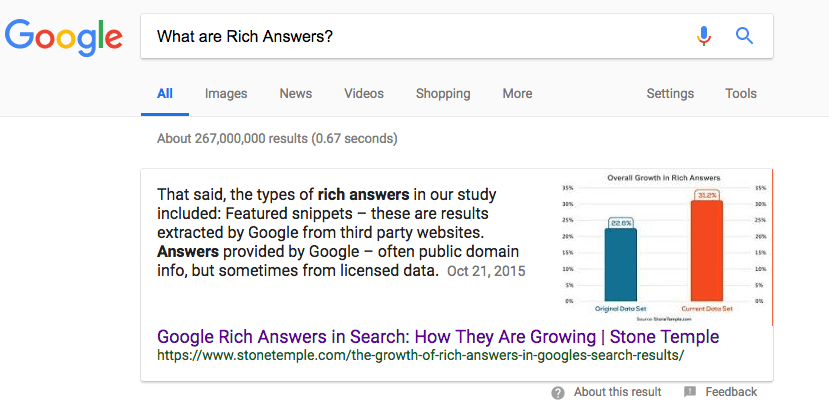Switch to Shopping results

[x=443, y=94]
